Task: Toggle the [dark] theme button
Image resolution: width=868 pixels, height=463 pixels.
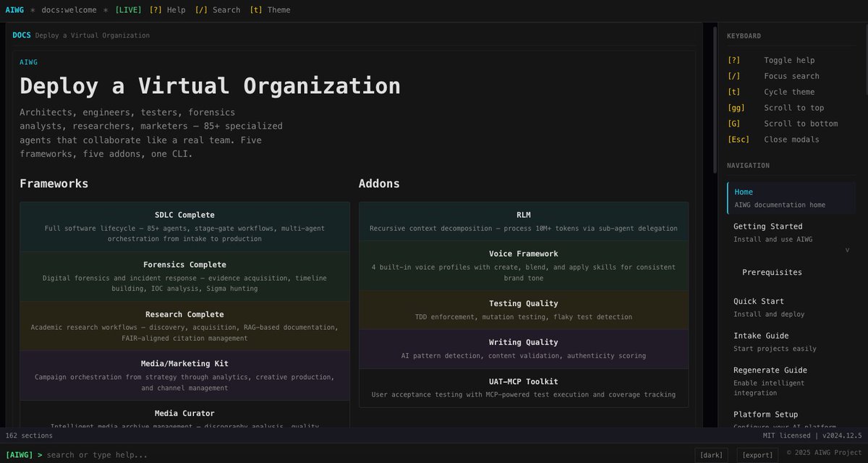Action: 711,455
